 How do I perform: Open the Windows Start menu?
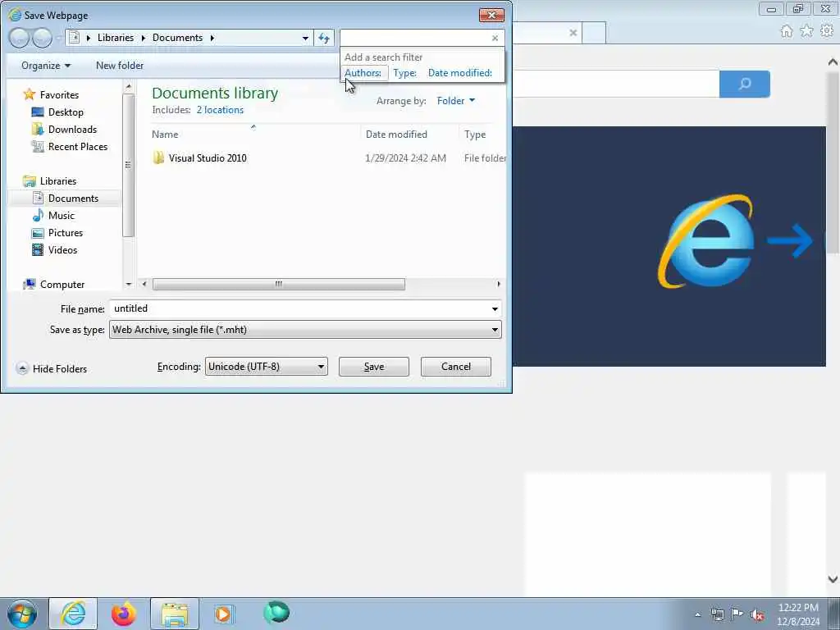tap(22, 614)
